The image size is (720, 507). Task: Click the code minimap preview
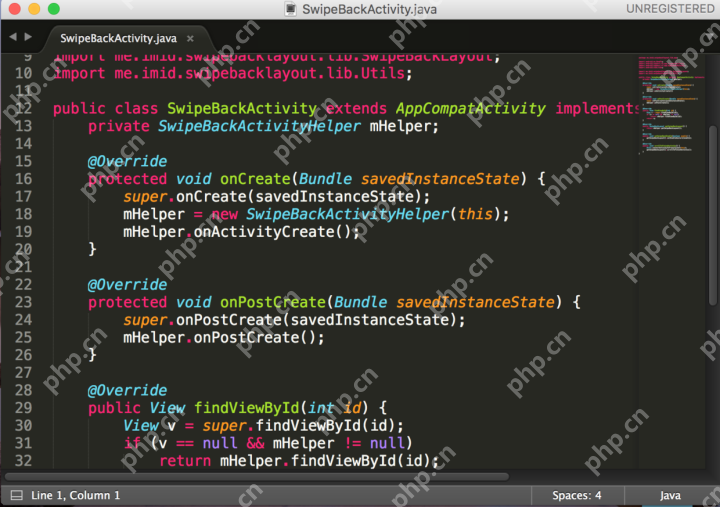(668, 100)
